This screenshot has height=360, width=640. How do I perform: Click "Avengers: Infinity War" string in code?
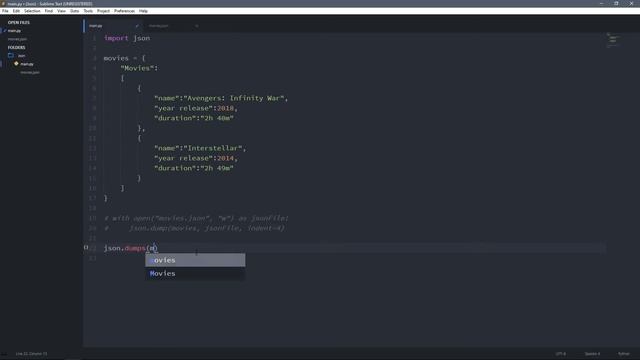(x=234, y=98)
